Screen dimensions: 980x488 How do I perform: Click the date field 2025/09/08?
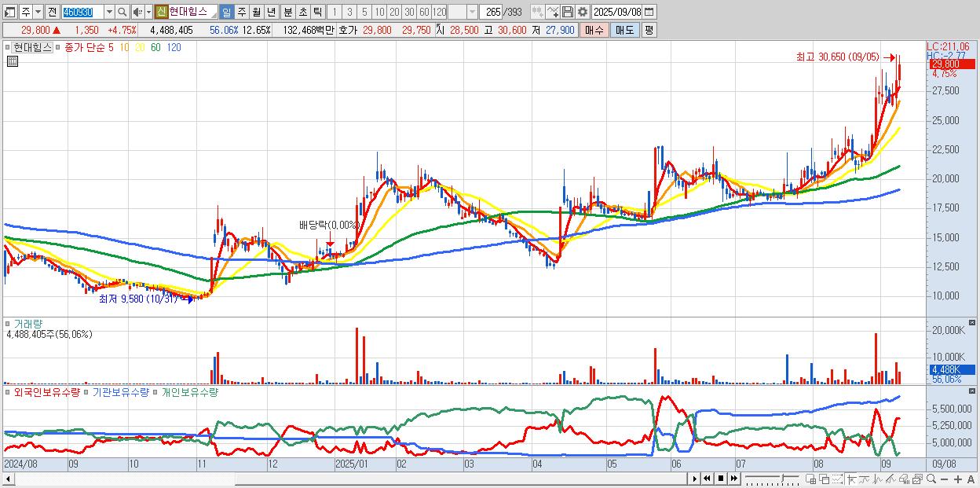[x=616, y=12]
